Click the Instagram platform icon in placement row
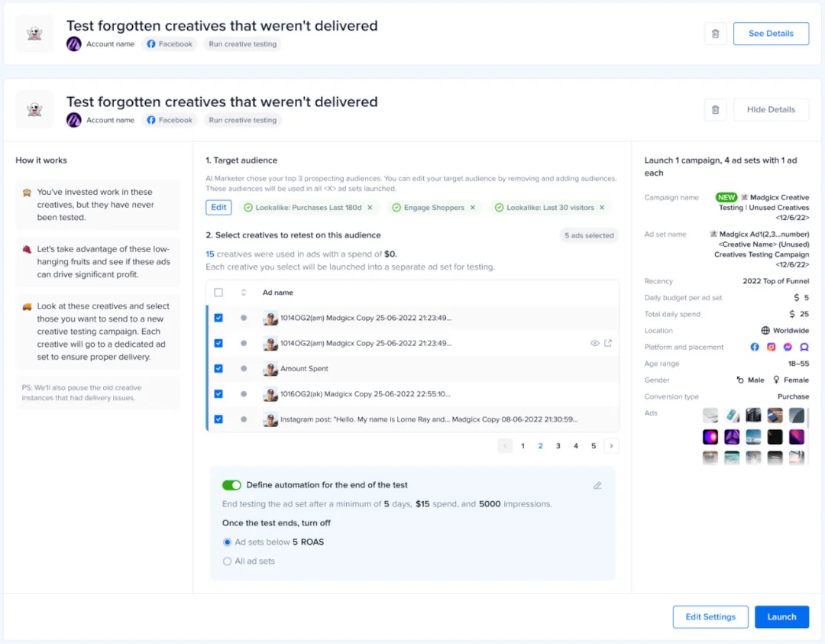This screenshot has height=644, width=825. pyautogui.click(x=771, y=347)
